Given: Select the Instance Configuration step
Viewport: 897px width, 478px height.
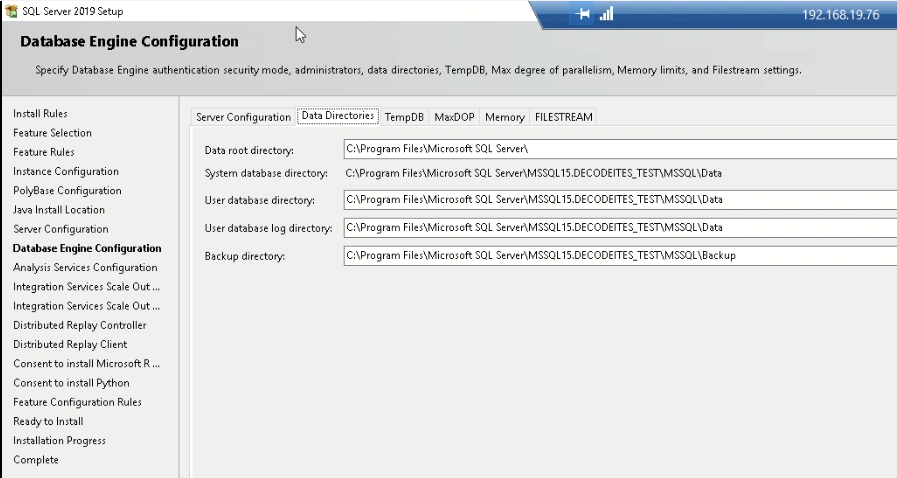Looking at the screenshot, I should 66,172.
